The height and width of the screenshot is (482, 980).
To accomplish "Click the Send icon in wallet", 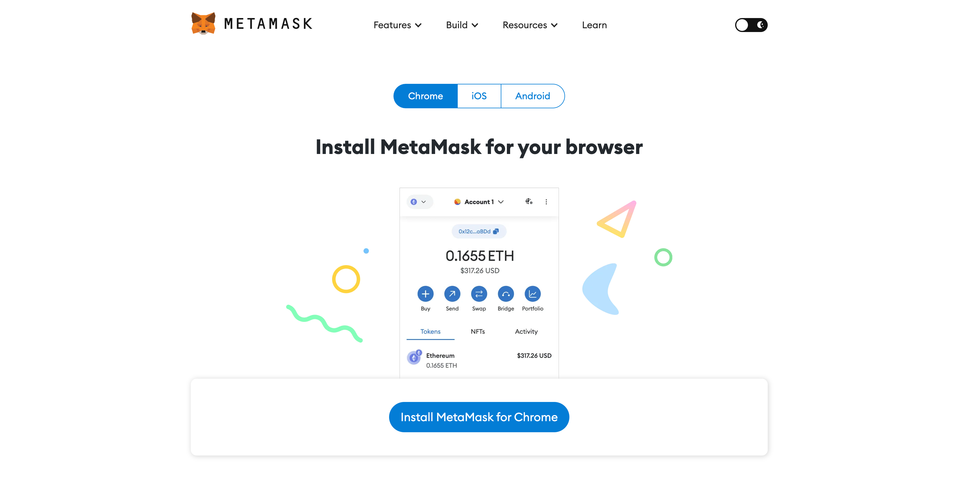I will click(452, 294).
